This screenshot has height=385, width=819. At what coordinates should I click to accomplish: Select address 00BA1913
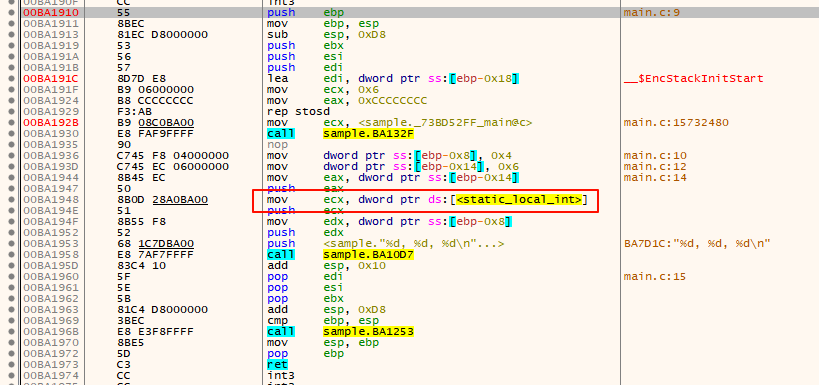click(x=51, y=34)
